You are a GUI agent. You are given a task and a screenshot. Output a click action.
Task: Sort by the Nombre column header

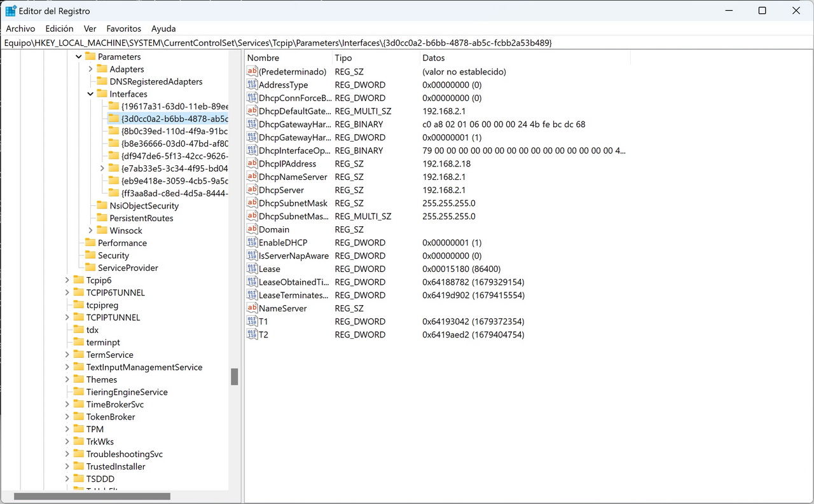point(289,58)
